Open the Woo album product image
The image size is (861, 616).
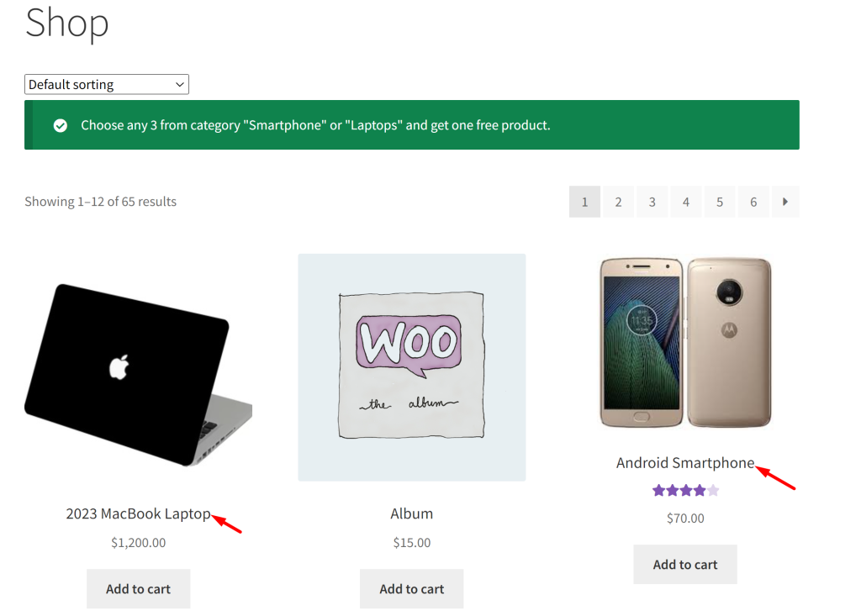[x=412, y=367]
